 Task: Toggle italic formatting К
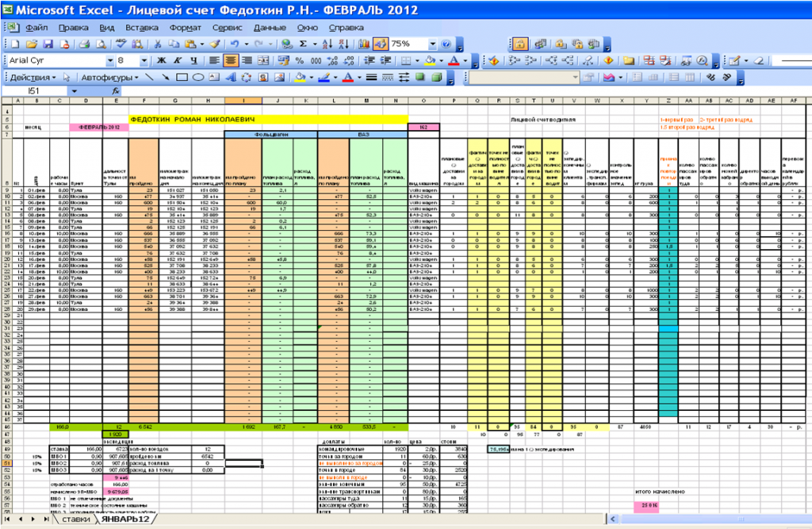click(x=178, y=60)
